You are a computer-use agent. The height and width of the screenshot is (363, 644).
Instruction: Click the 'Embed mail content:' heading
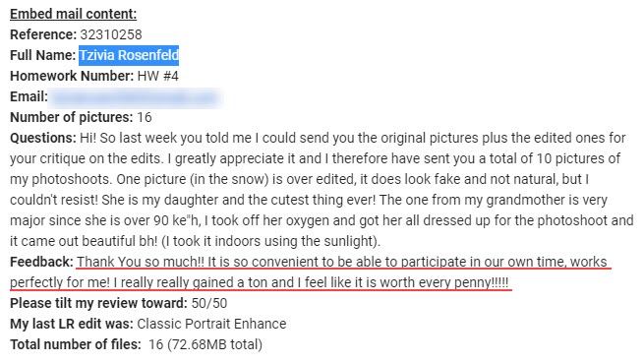pos(73,14)
